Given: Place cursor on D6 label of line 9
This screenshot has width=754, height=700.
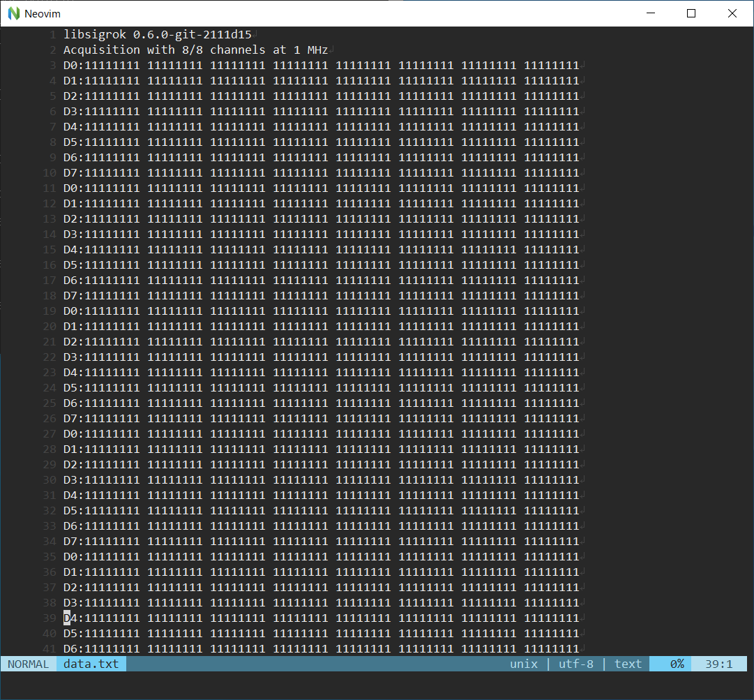Looking at the screenshot, I should (70, 158).
